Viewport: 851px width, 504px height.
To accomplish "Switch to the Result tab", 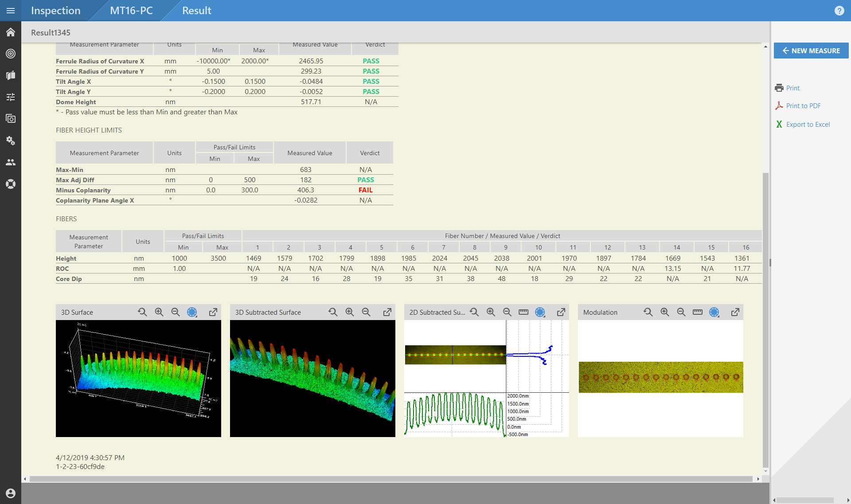I will (x=196, y=10).
